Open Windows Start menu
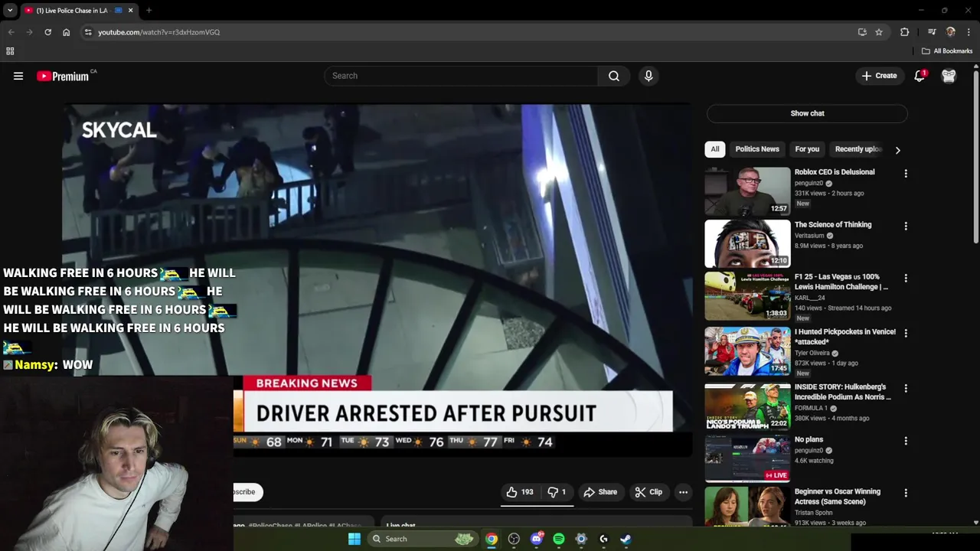This screenshot has height=551, width=980. pos(354,539)
